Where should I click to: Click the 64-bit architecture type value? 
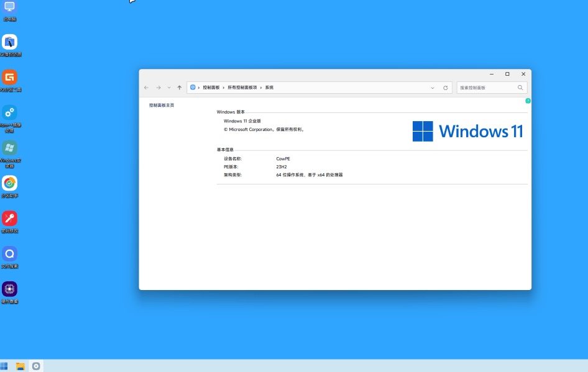tap(310, 175)
